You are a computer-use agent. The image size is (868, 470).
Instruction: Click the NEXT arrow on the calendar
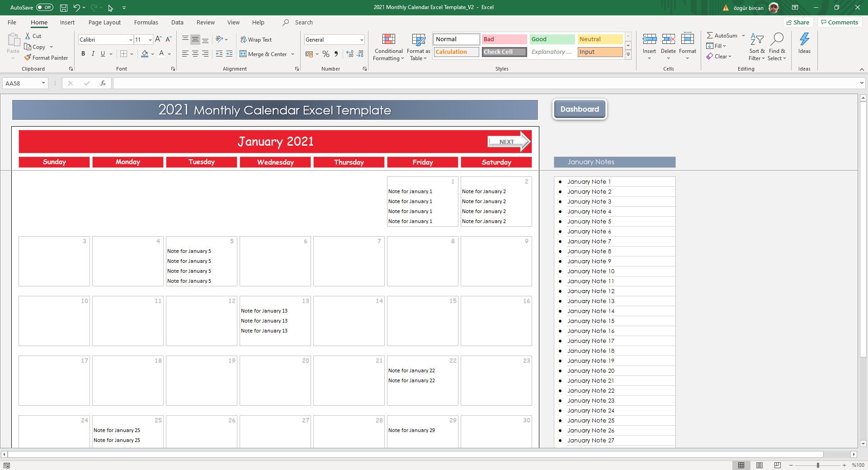click(508, 141)
